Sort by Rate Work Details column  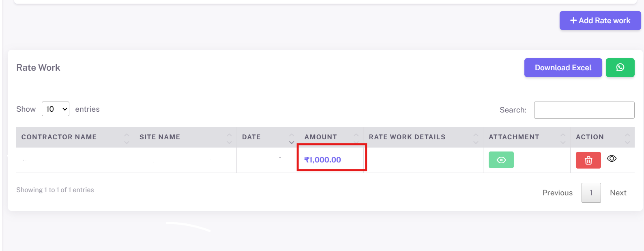pos(475,137)
